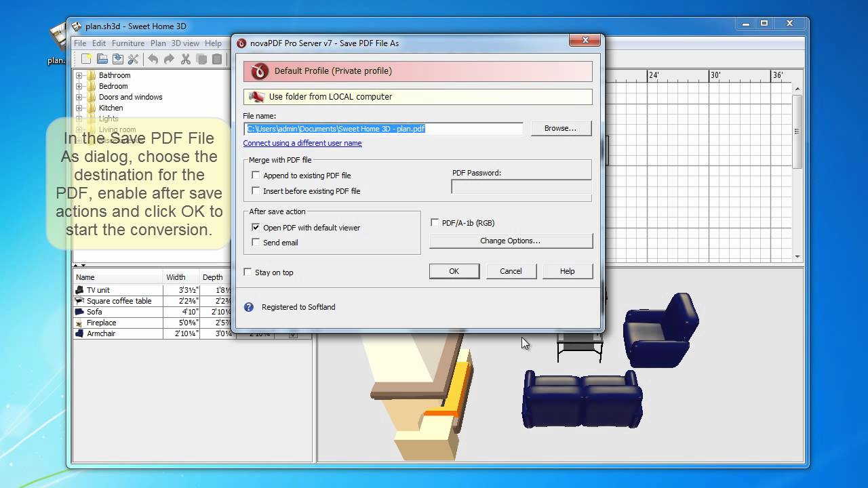Click the Doors and windows folder icon
The image size is (868, 488).
(91, 97)
